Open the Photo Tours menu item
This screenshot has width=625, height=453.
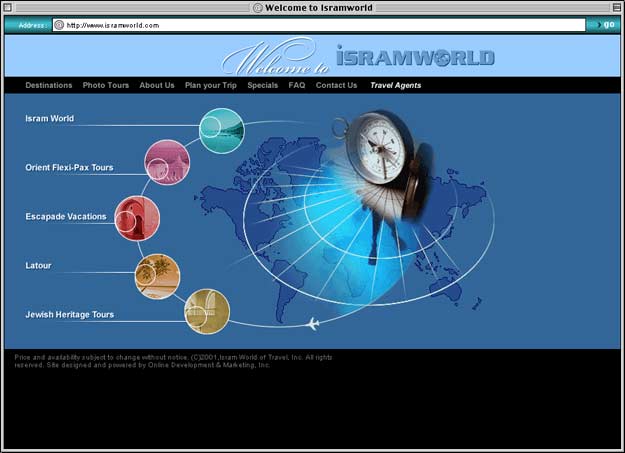click(x=106, y=86)
